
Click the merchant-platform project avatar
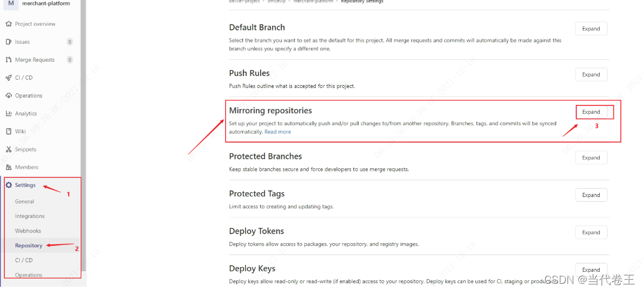[11, 3]
